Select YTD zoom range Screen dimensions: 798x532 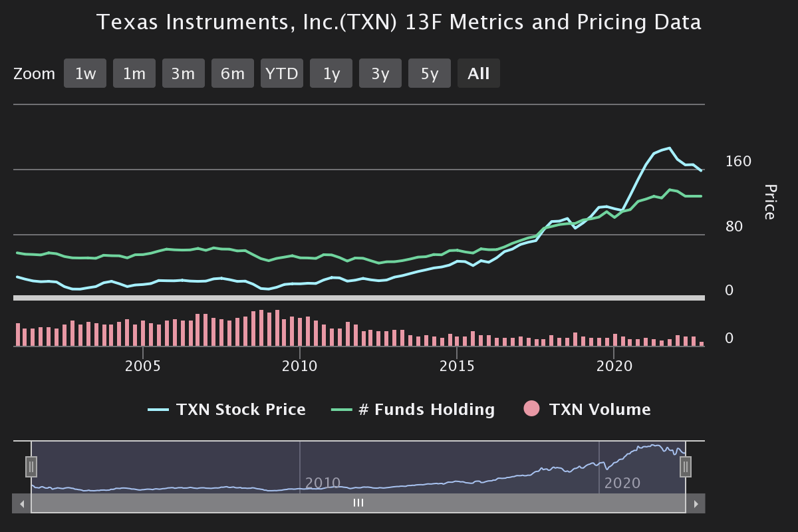coord(282,73)
